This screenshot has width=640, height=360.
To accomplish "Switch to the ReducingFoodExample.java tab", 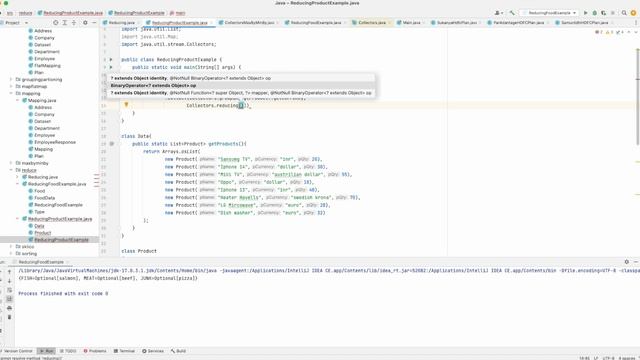I will [315, 23].
